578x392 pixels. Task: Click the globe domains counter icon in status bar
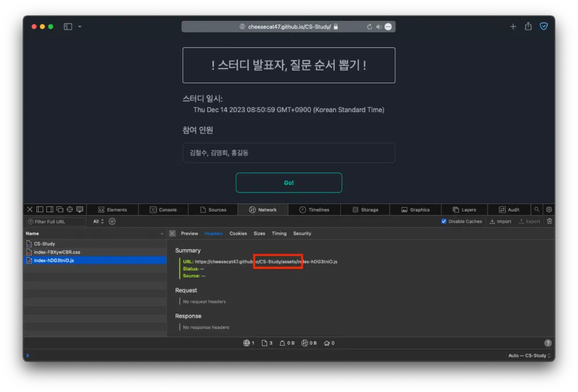tap(246, 342)
